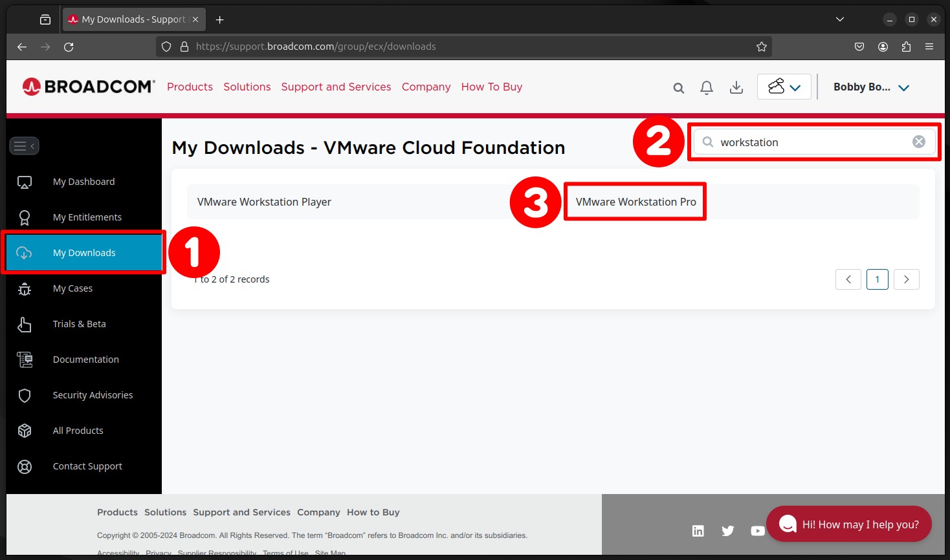Image resolution: width=950 pixels, height=560 pixels.
Task: Bookmark this page with star icon
Action: [x=762, y=47]
